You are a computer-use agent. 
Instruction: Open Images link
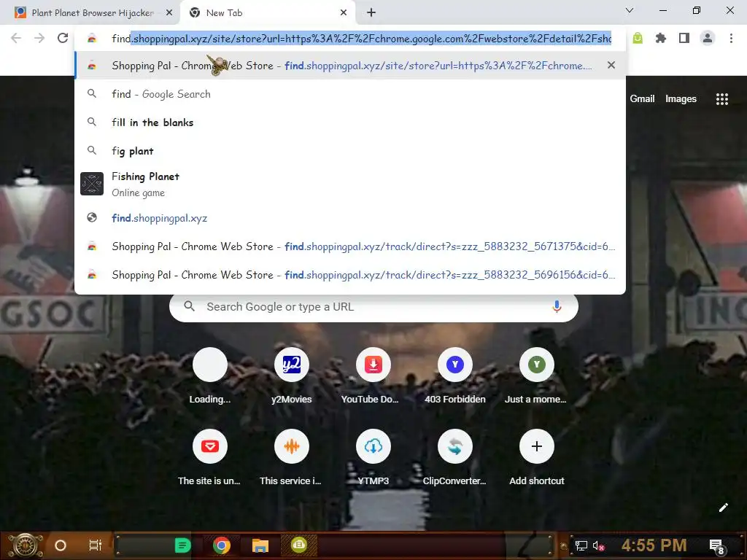(681, 98)
